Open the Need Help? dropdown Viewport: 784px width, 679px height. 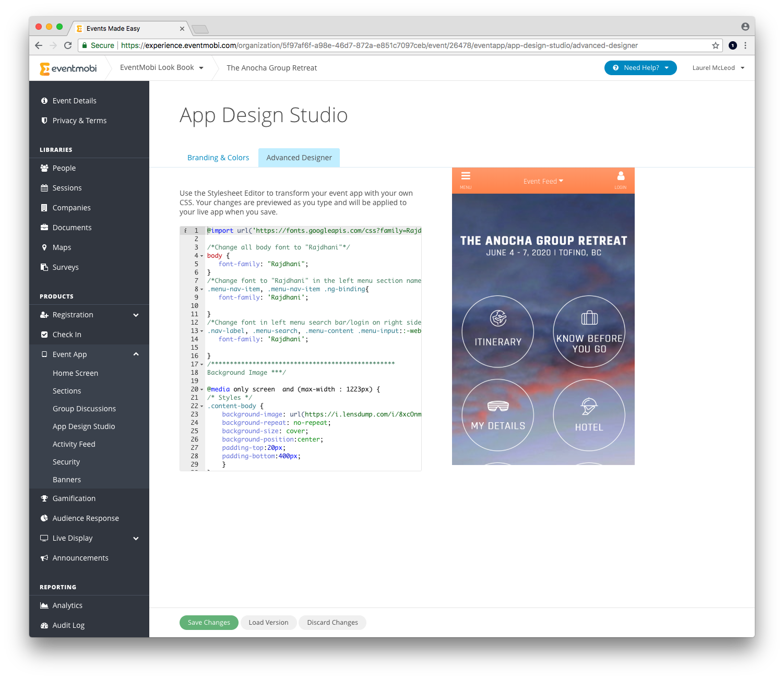(640, 68)
